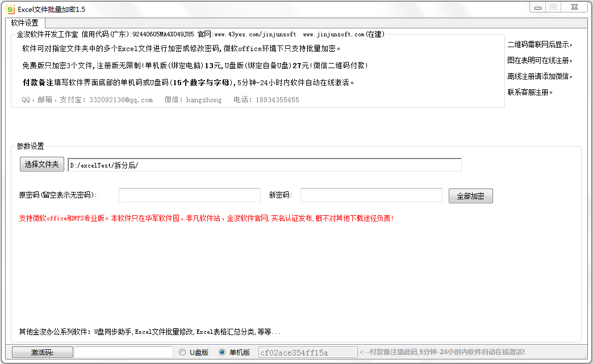Click the text 二维码需联网后显示
This screenshot has width=593, height=364.
tap(539, 45)
